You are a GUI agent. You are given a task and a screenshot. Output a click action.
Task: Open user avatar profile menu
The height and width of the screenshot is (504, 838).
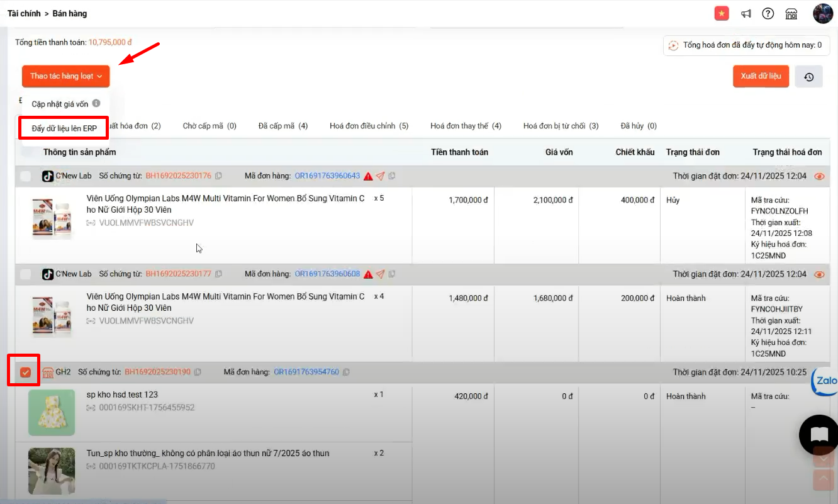tap(823, 13)
